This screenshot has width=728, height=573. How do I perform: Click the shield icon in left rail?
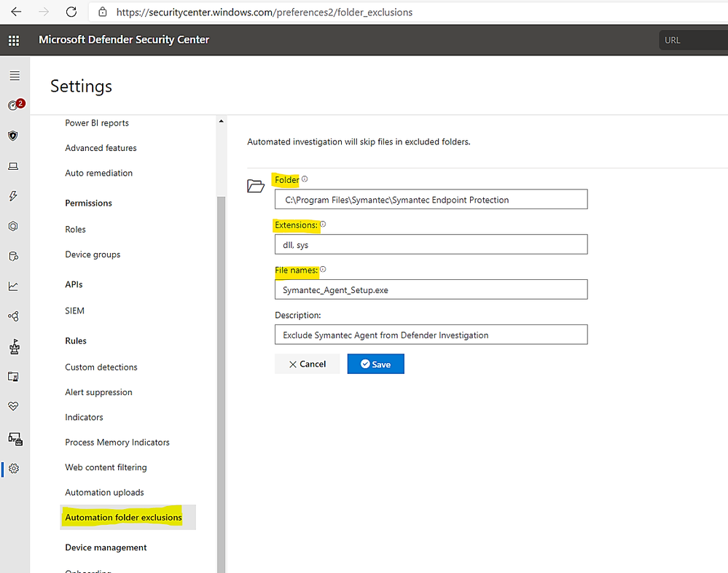coord(13,136)
